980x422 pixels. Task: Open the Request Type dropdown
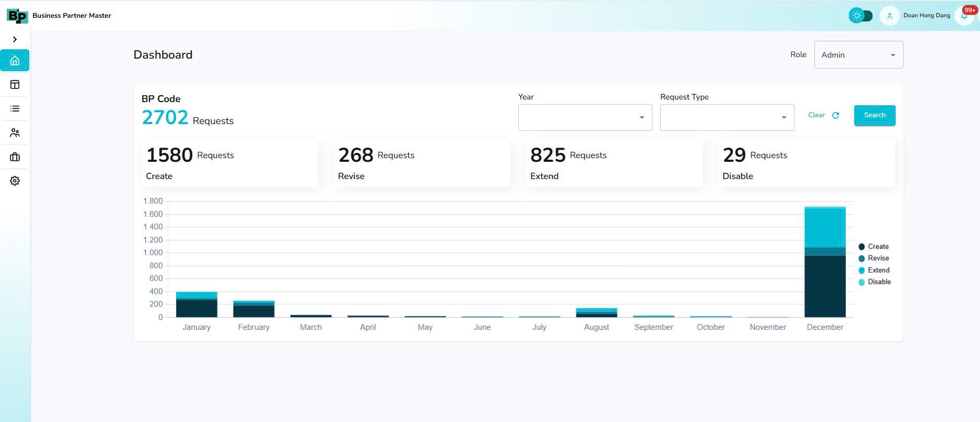click(x=727, y=117)
